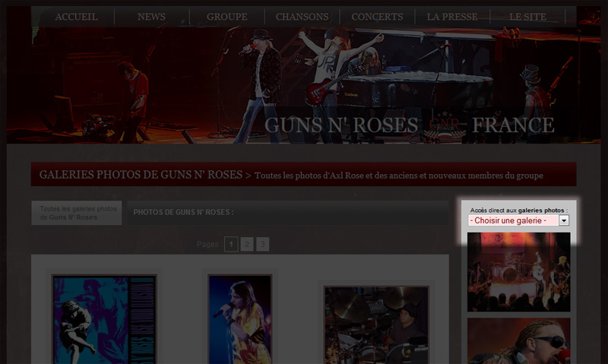Viewport: 608px width, 364px height.
Task: Click LA PRESSE in the navigation bar
Action: pos(452,17)
